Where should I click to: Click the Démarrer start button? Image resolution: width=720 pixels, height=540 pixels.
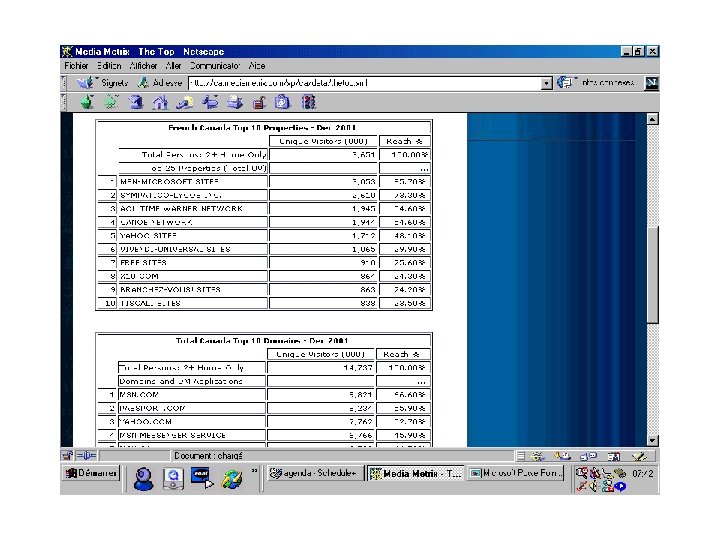tap(90, 473)
